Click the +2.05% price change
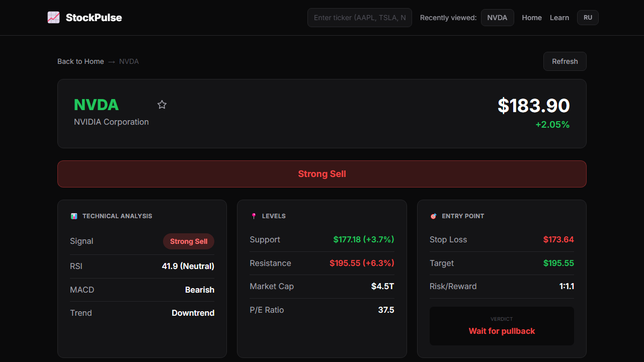Viewport: 644px width, 362px height. pyautogui.click(x=552, y=125)
